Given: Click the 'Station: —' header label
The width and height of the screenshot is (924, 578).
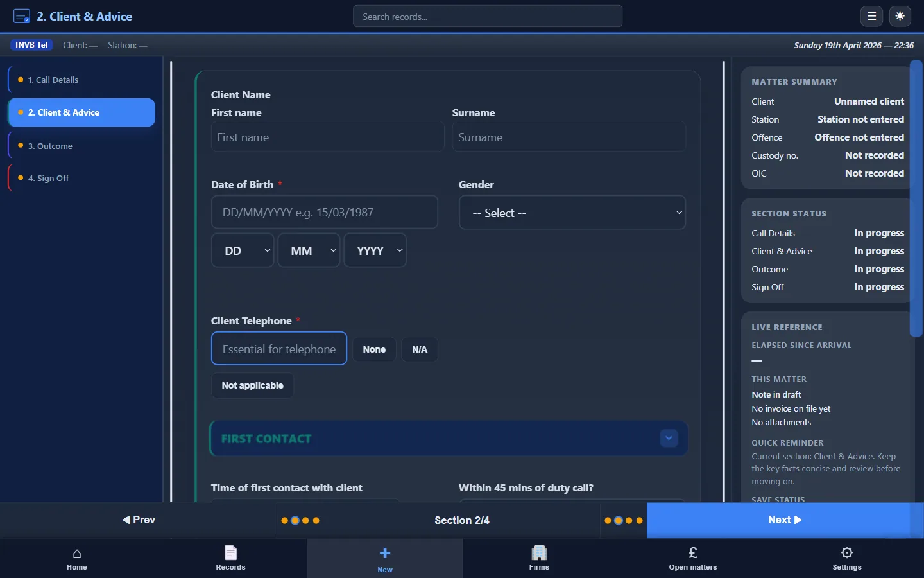Looking at the screenshot, I should click(128, 45).
